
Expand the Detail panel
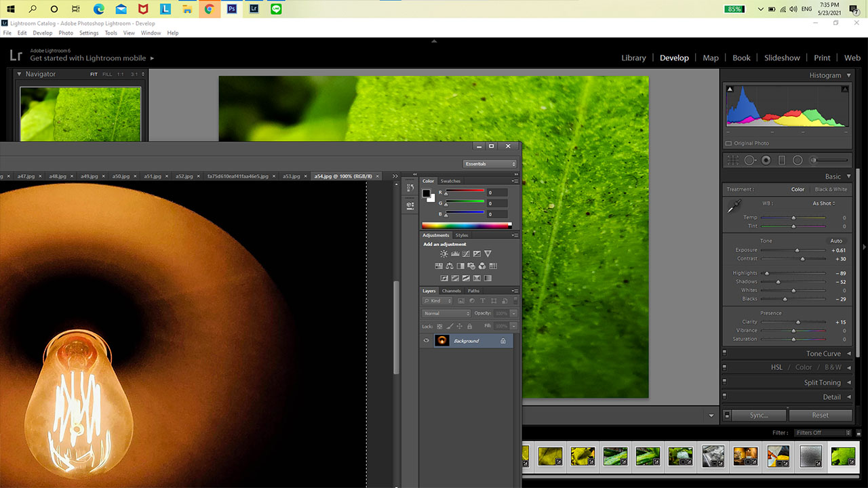(x=848, y=397)
